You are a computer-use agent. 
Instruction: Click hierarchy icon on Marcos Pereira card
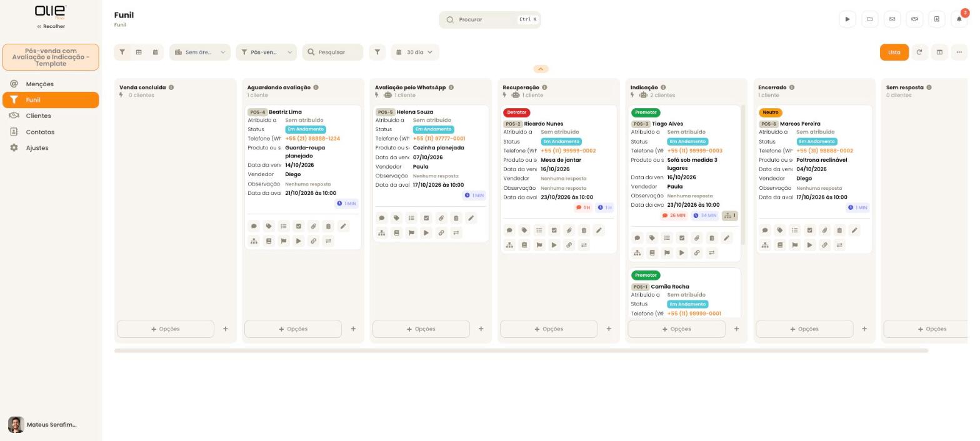765,245
